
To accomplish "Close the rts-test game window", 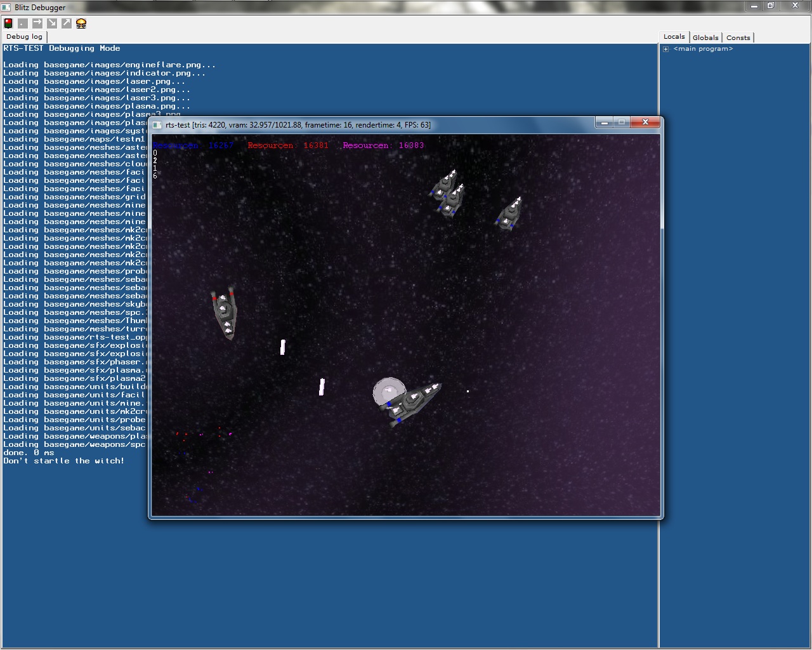I will pos(645,123).
